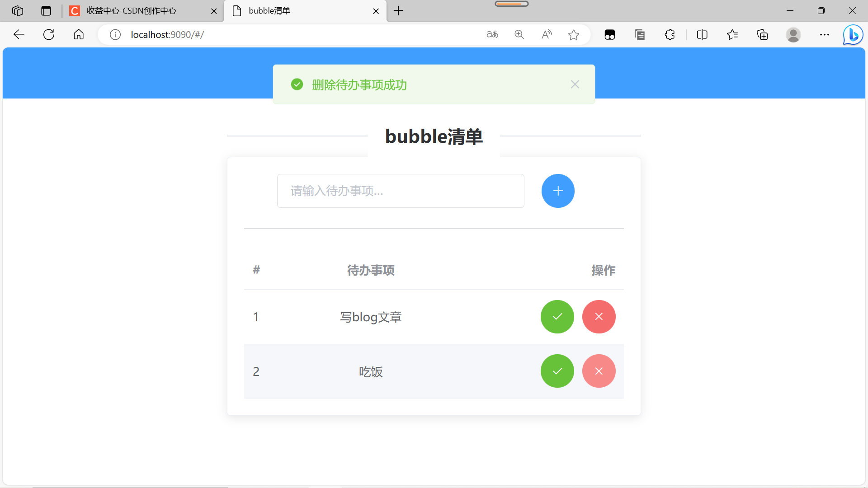Viewport: 868px width, 488px height.
Task: Click the blue add todo plus button
Action: (x=558, y=191)
